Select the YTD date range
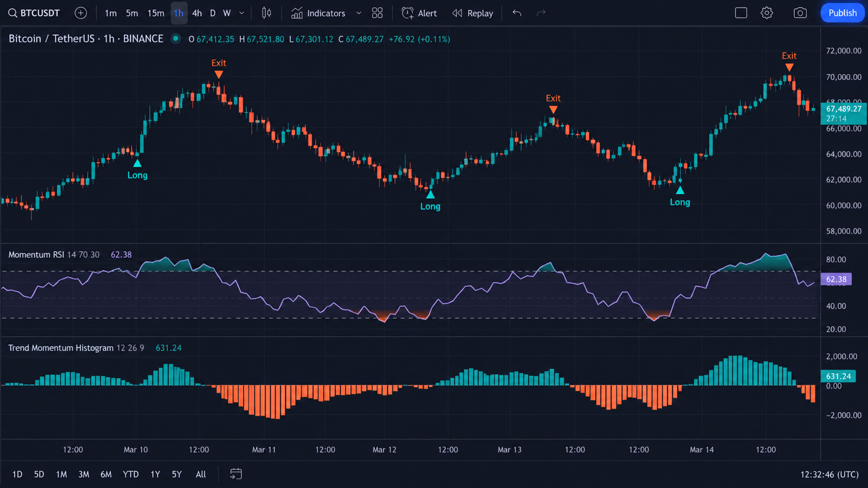 [131, 474]
